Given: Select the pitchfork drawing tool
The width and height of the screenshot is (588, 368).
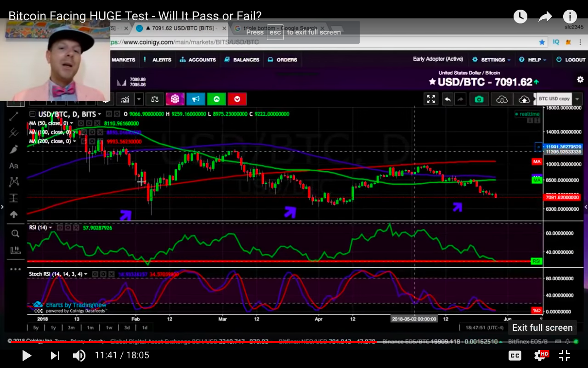Looking at the screenshot, I should [14, 132].
